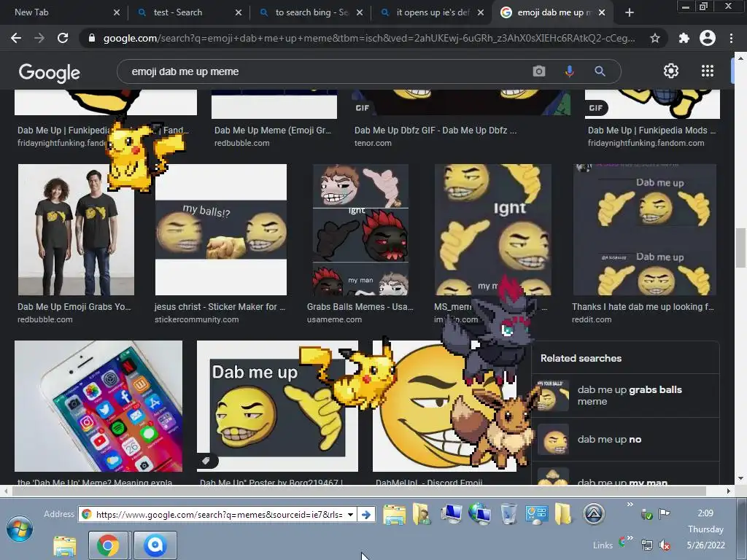Open Chrome's three-dot menu
This screenshot has height=560, width=747.
pyautogui.click(x=731, y=38)
